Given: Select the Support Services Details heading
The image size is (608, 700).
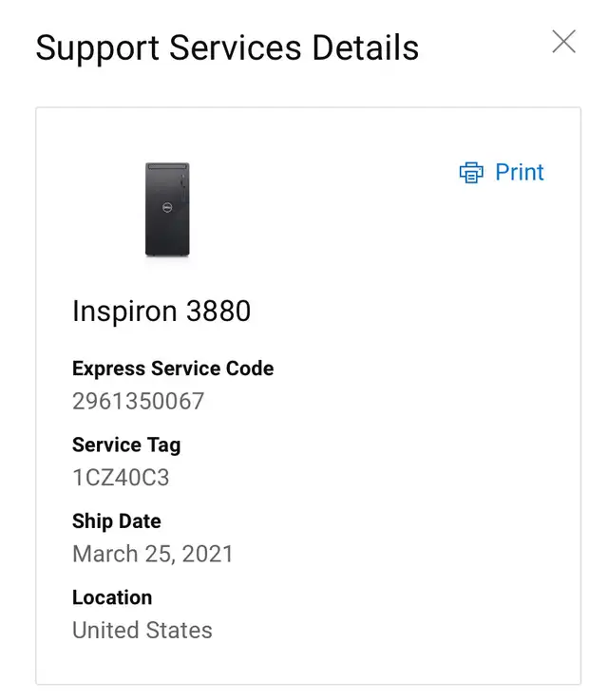Looking at the screenshot, I should tap(227, 47).
